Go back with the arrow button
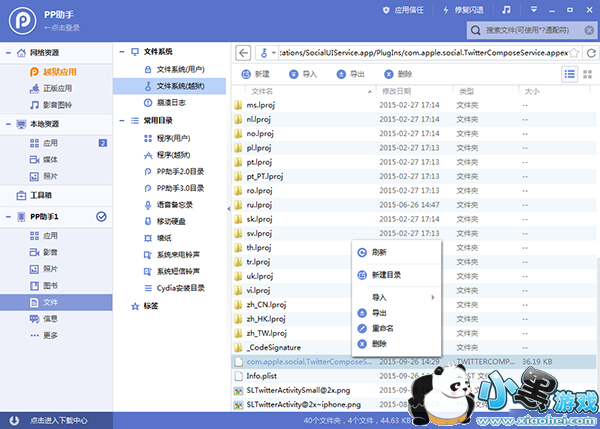Viewport: 600px width, 429px height. click(243, 53)
